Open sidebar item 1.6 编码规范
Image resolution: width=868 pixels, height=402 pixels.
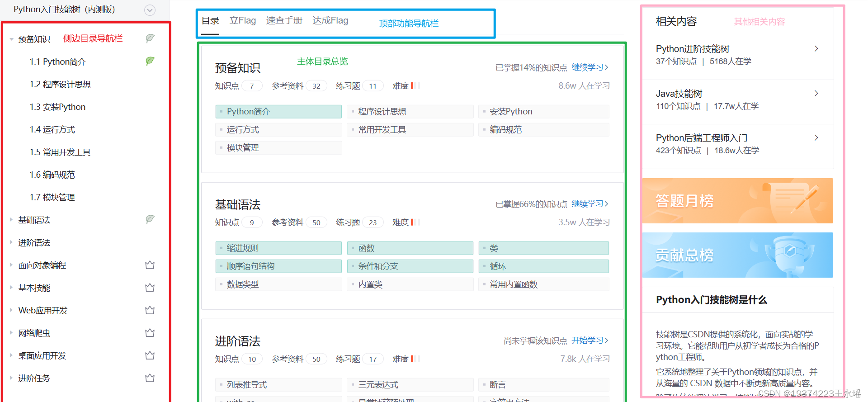tap(52, 175)
